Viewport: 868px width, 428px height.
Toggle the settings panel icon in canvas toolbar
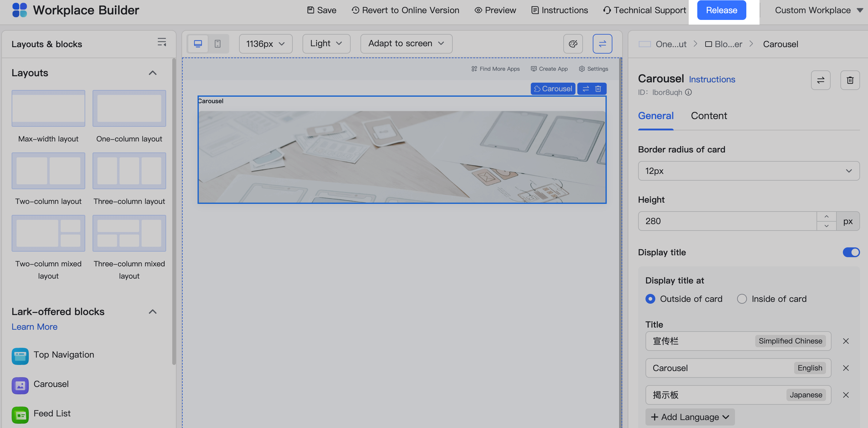[602, 44]
